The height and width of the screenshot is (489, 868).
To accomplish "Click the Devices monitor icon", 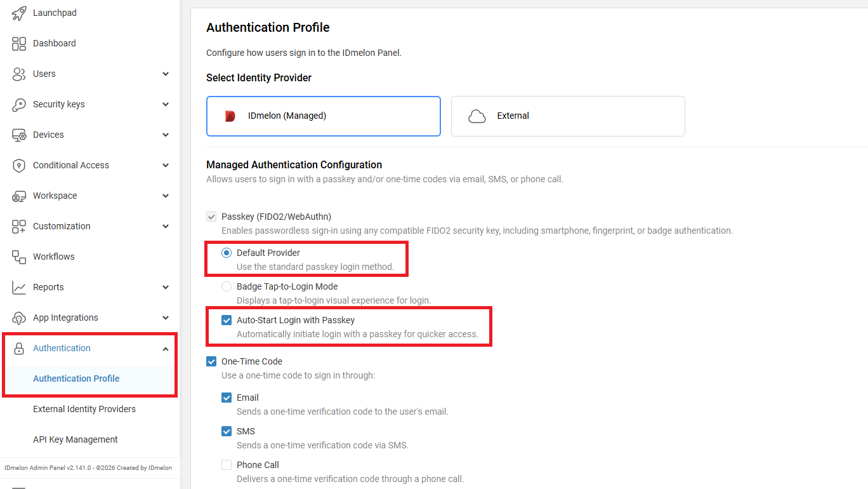I will [19, 135].
